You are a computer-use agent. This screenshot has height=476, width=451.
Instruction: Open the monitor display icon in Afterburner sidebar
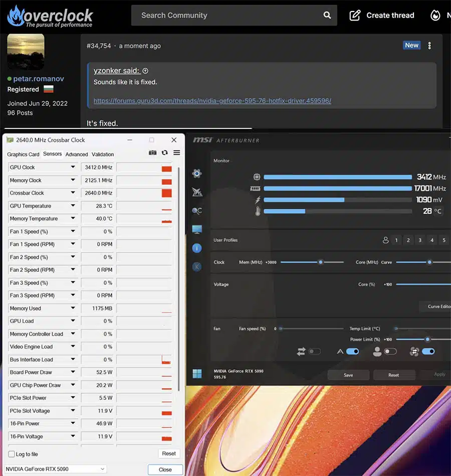197,229
